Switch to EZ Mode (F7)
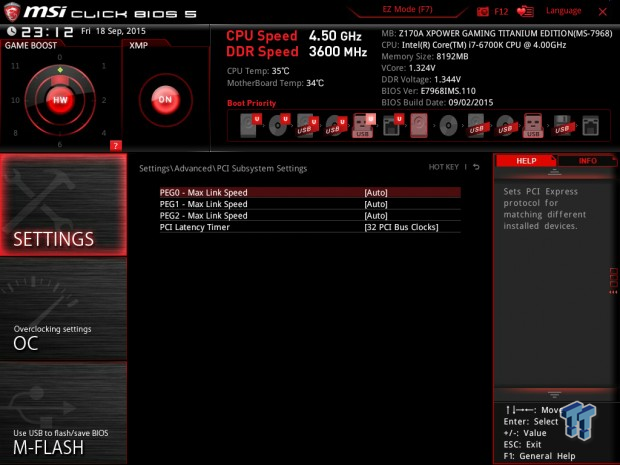Viewport: 620px width, 465px height. tap(407, 9)
